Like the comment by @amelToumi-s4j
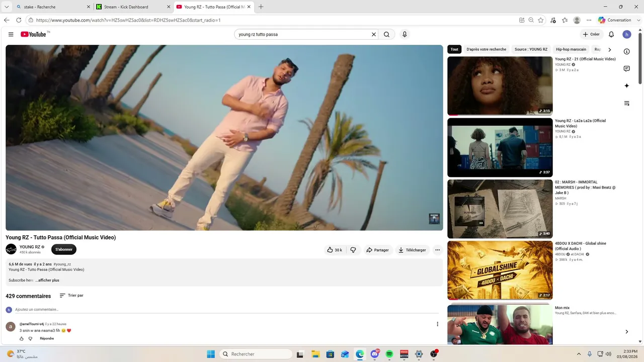The height and width of the screenshot is (362, 644). (22, 338)
